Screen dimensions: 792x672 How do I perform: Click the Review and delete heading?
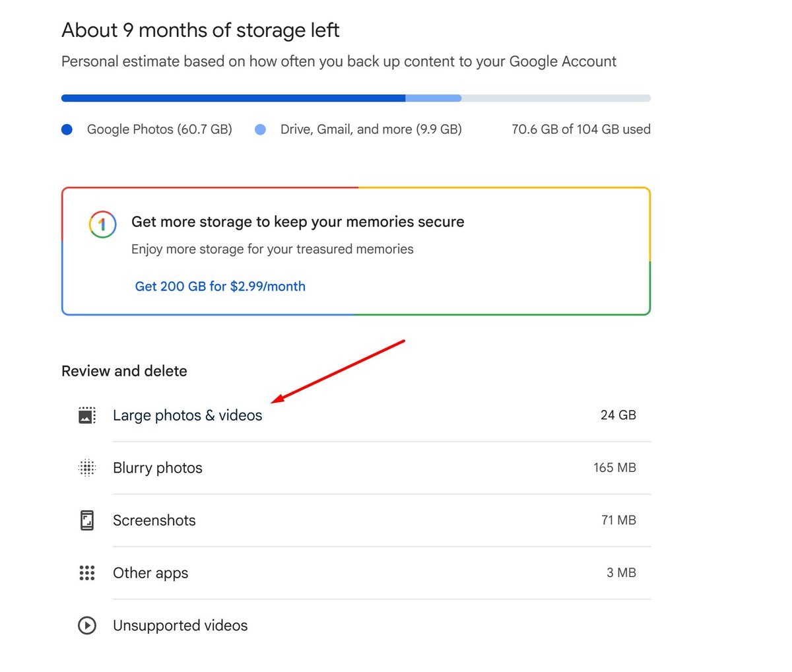(124, 371)
